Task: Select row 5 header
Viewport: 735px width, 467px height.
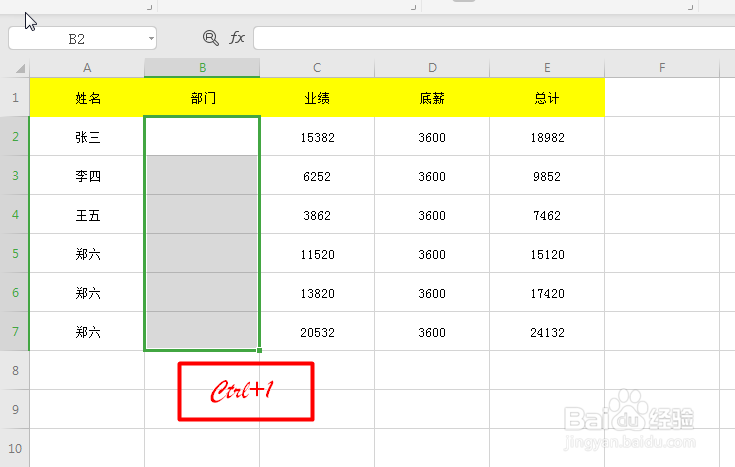Action: 15,253
